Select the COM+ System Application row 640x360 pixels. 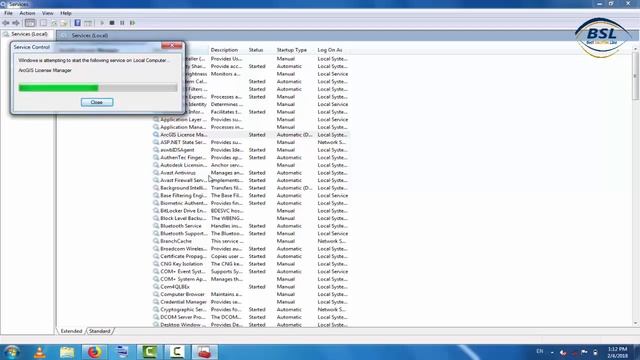(x=251, y=279)
